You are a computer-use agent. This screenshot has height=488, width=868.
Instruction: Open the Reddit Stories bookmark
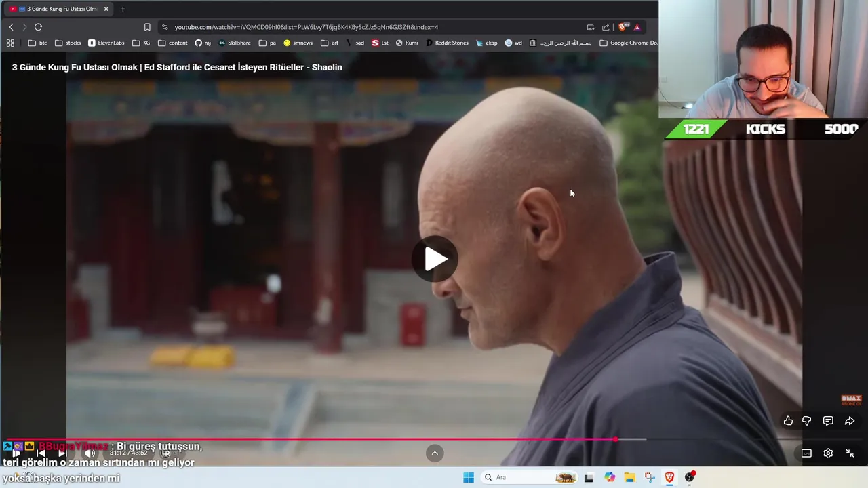tap(447, 43)
